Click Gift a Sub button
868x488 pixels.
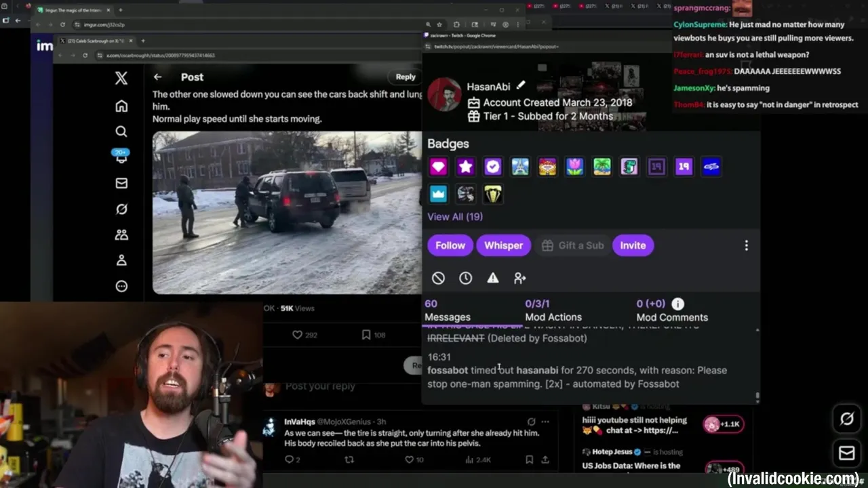coord(573,245)
